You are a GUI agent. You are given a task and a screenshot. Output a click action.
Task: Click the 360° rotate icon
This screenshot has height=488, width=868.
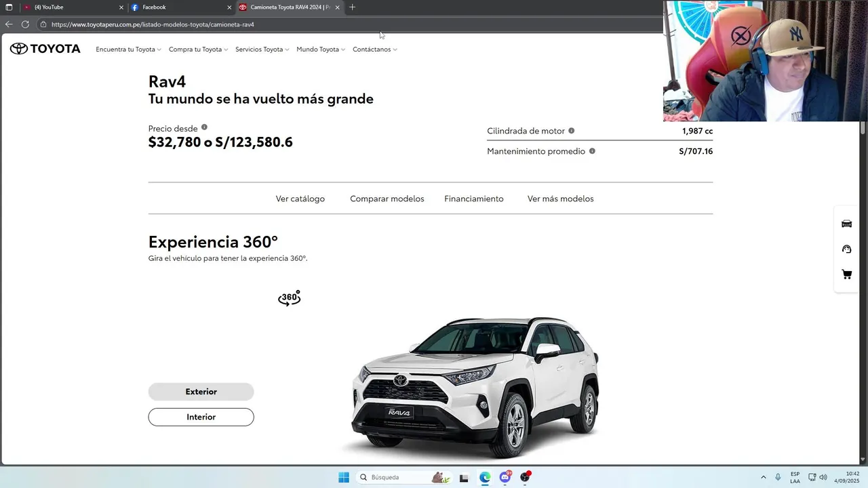(x=290, y=298)
